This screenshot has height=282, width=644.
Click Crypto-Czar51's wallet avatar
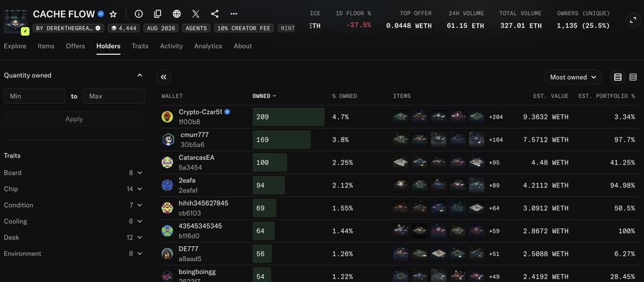pyautogui.click(x=167, y=117)
